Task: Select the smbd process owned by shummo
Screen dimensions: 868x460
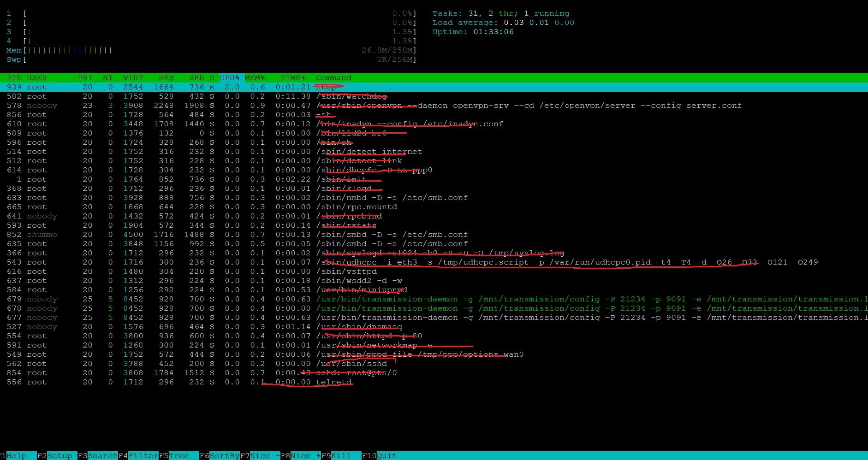Action: pos(434,235)
